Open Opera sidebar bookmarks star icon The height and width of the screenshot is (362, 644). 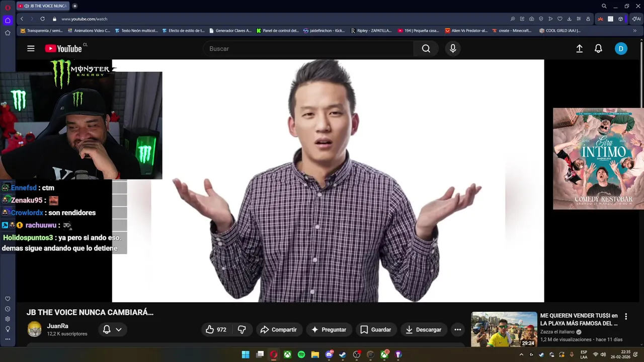(8, 33)
